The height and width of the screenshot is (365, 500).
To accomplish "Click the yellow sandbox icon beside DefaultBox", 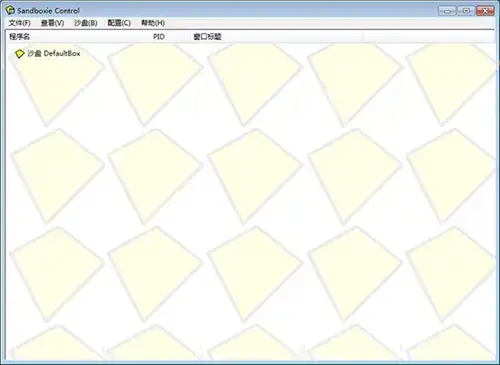I will pos(20,53).
